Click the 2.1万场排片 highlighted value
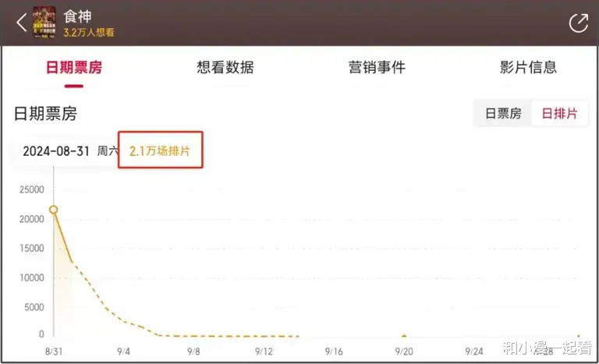This screenshot has width=599, height=364. coord(160,151)
